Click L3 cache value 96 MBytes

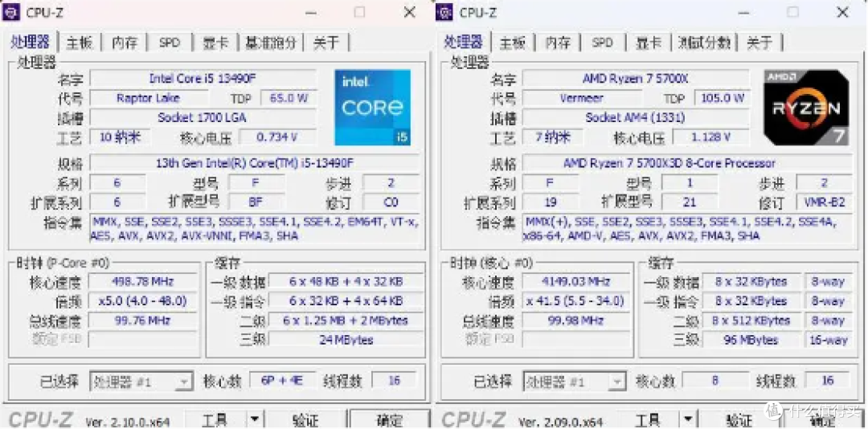point(751,340)
